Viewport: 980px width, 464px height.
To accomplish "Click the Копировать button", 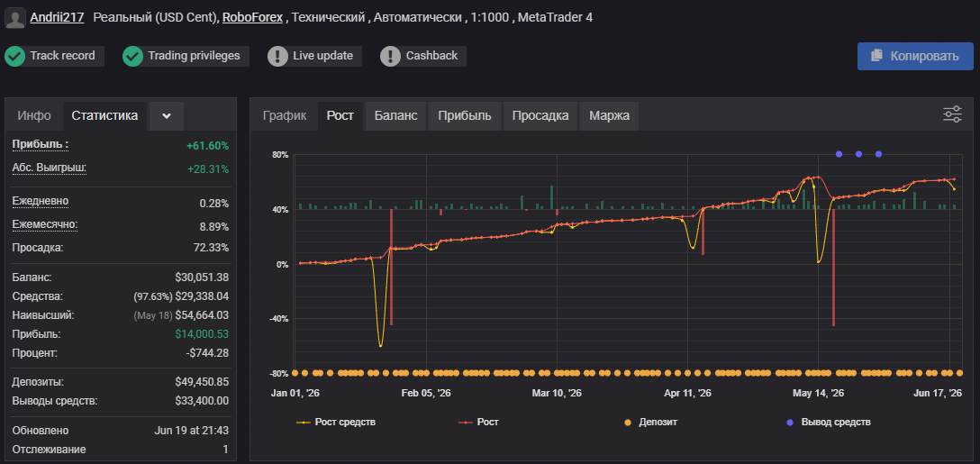I will click(x=915, y=56).
